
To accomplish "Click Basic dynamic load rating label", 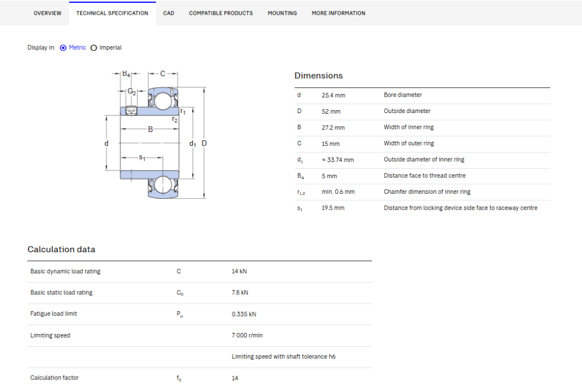I will pos(65,272).
